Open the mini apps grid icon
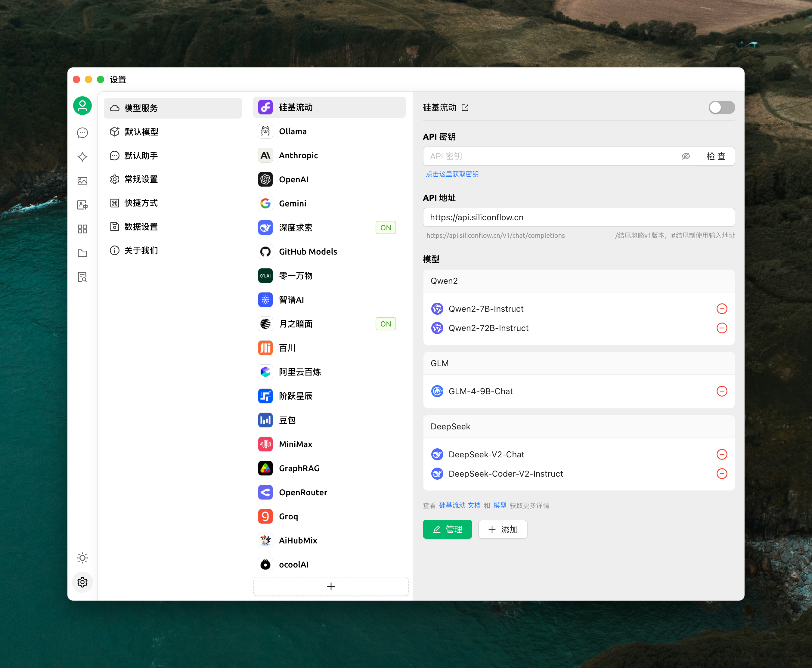Screen dimensions: 812x668 coord(82,229)
